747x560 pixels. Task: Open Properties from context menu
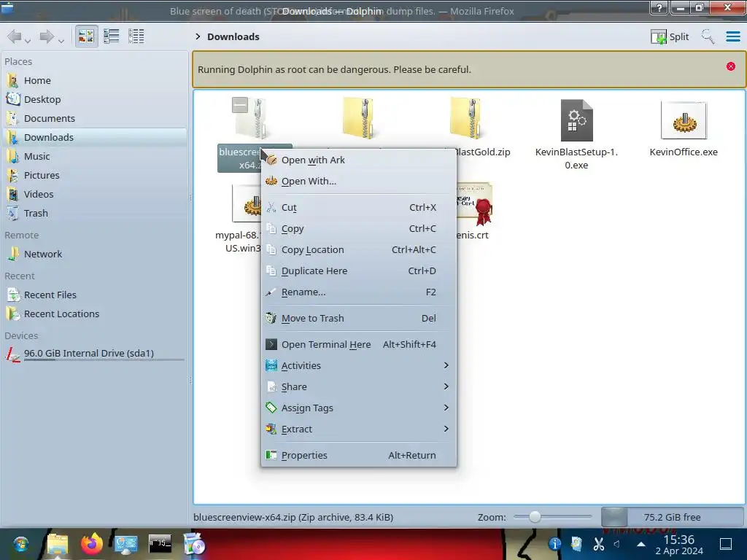pos(359,455)
